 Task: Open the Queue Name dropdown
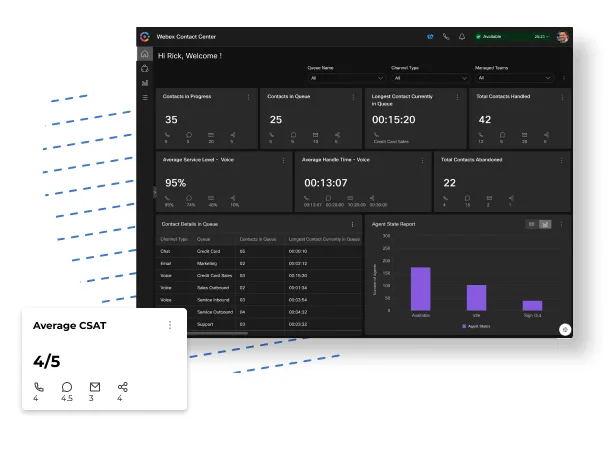347,78
